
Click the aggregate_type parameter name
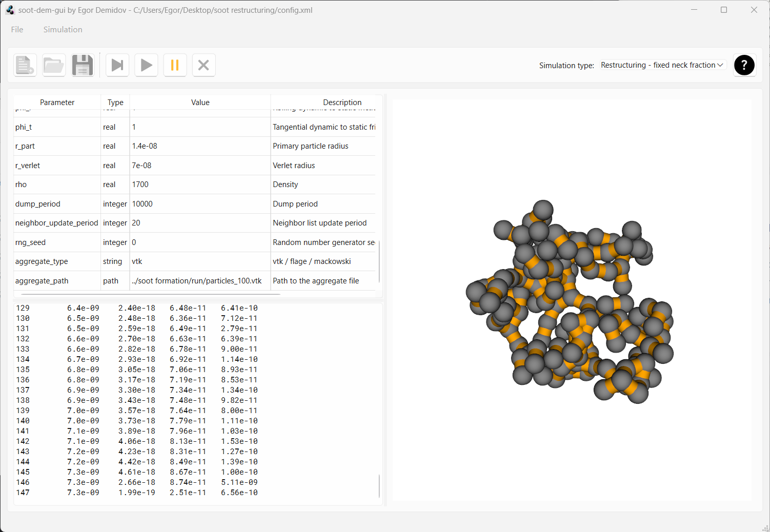click(42, 261)
